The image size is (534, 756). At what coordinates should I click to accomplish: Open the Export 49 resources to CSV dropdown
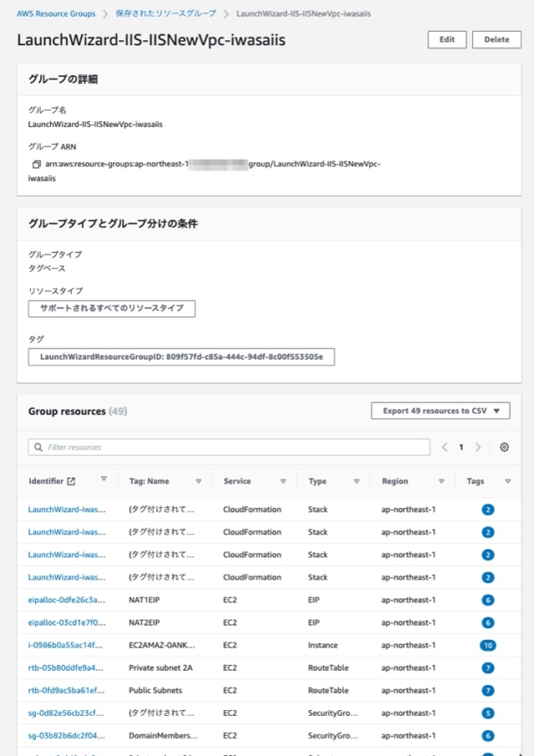(440, 411)
